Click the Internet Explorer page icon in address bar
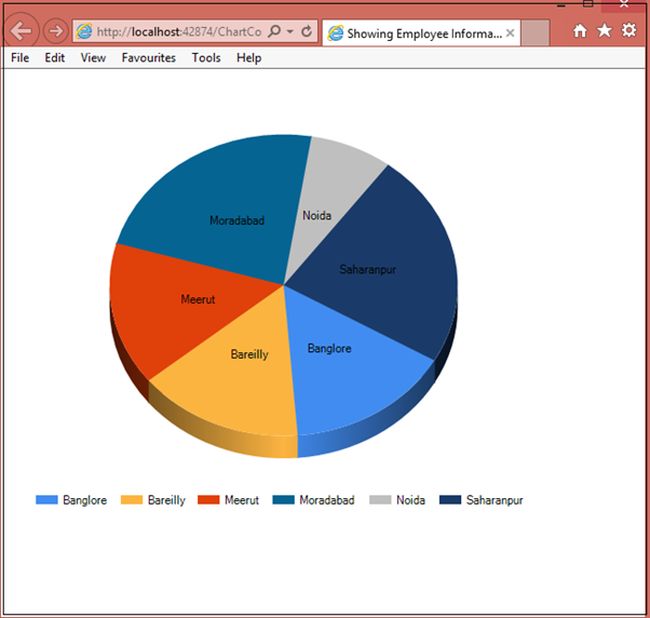The image size is (650, 618). (x=85, y=32)
